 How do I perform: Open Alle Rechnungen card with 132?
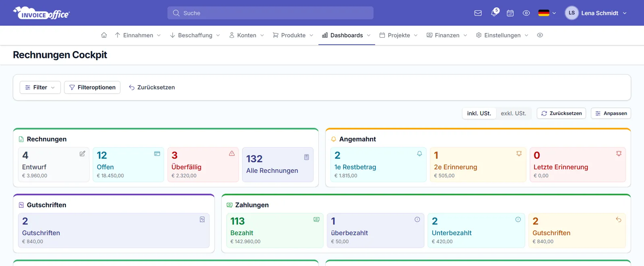pyautogui.click(x=278, y=165)
